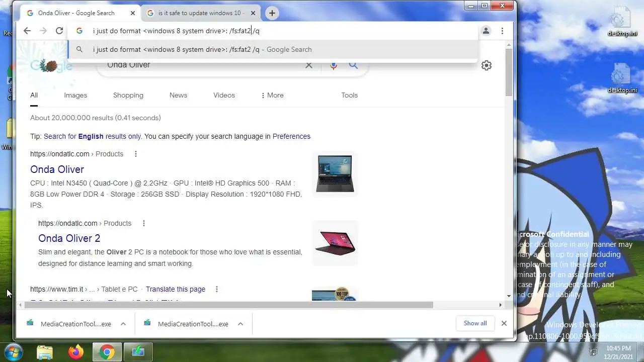Select Chrome taskbar icon
The width and height of the screenshot is (644, 362).
click(x=107, y=352)
